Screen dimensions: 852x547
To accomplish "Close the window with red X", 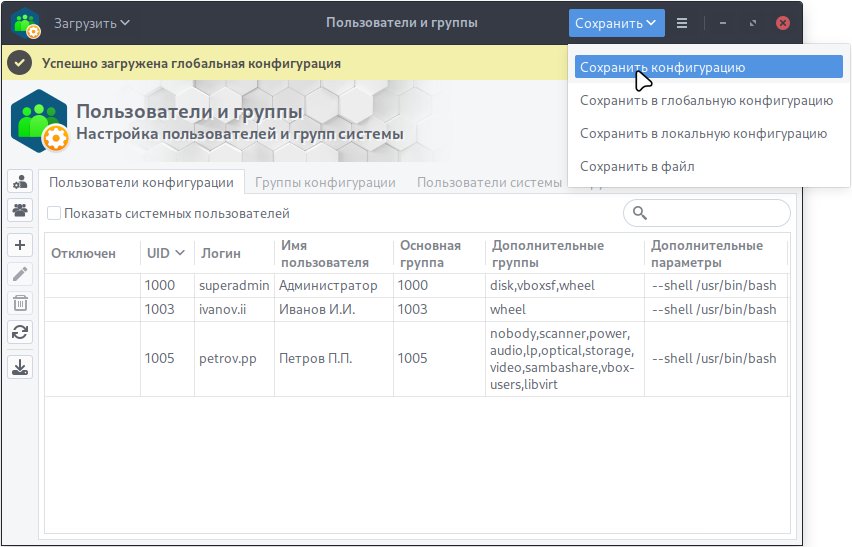I will click(783, 23).
